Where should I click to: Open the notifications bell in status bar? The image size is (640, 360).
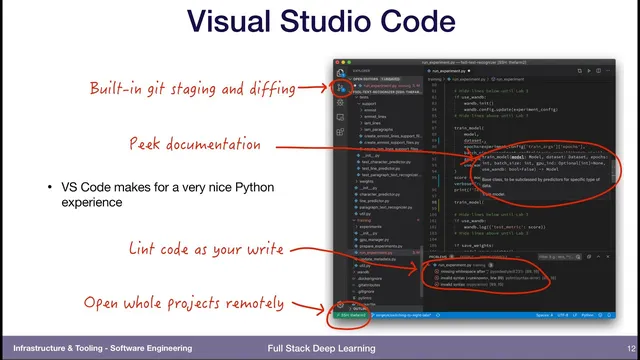coord(609,315)
